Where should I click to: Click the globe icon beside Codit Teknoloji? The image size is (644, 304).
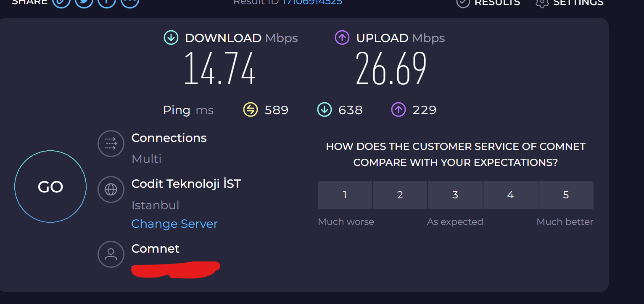(111, 189)
